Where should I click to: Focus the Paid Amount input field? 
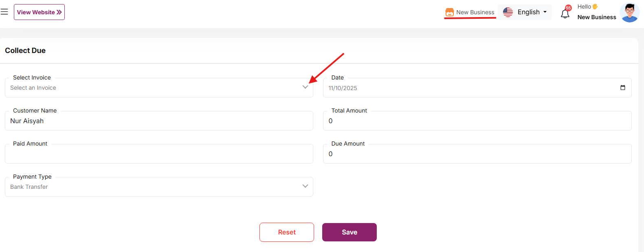pyautogui.click(x=159, y=154)
